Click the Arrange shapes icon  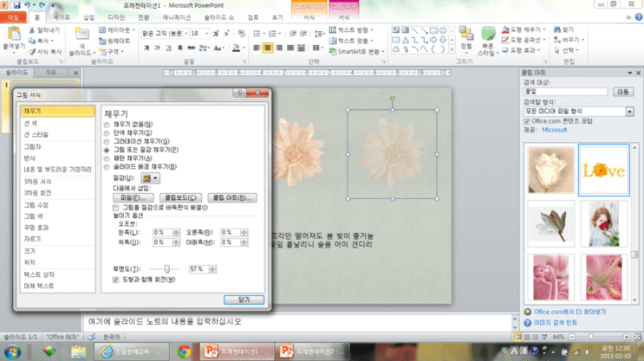pos(465,34)
